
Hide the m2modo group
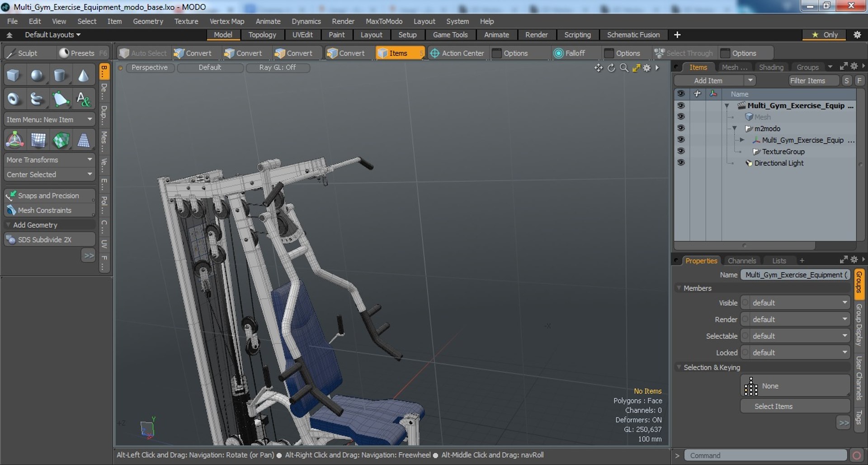pyautogui.click(x=681, y=128)
